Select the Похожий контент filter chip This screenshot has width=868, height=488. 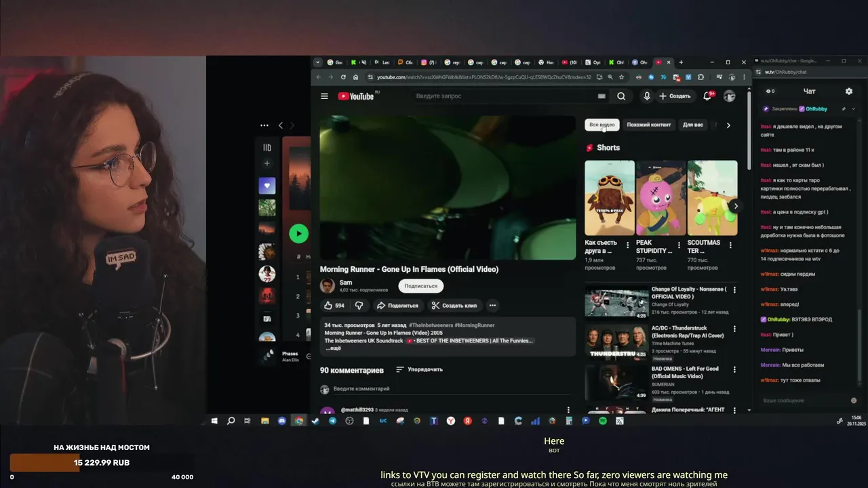coord(649,125)
